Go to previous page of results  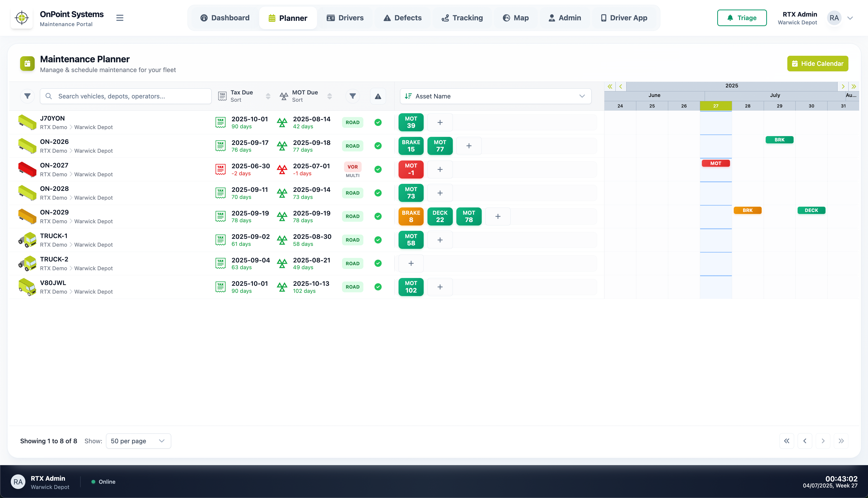[x=805, y=441]
